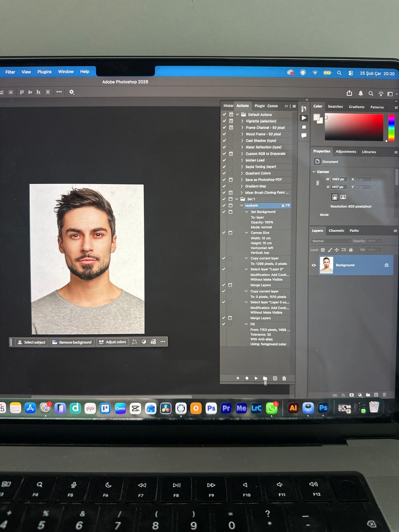Toggle checkmark for Molten Lead action

[x=224, y=160]
